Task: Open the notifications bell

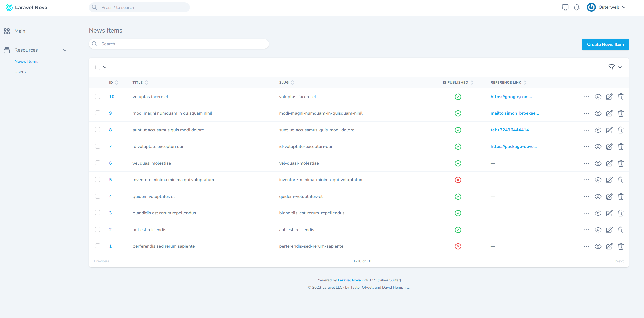Action: tap(577, 7)
